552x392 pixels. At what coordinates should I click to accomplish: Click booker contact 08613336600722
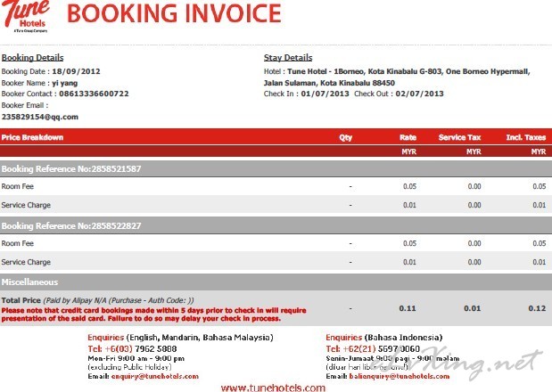94,94
